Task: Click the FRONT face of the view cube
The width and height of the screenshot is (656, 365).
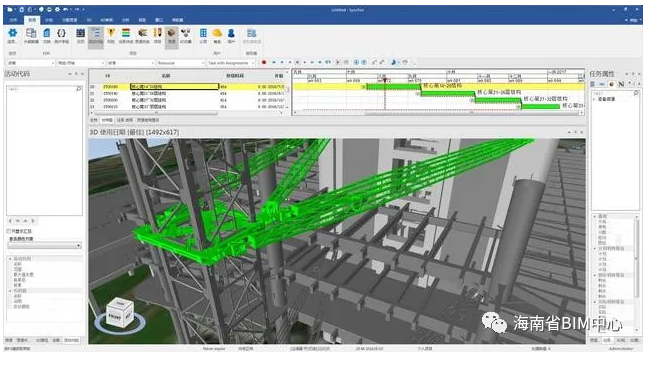Action: click(115, 316)
